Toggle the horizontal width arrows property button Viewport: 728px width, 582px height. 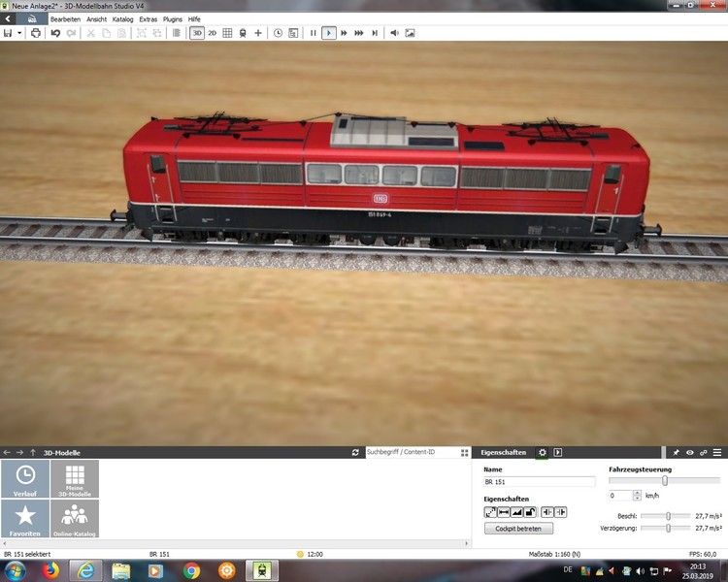[504, 512]
